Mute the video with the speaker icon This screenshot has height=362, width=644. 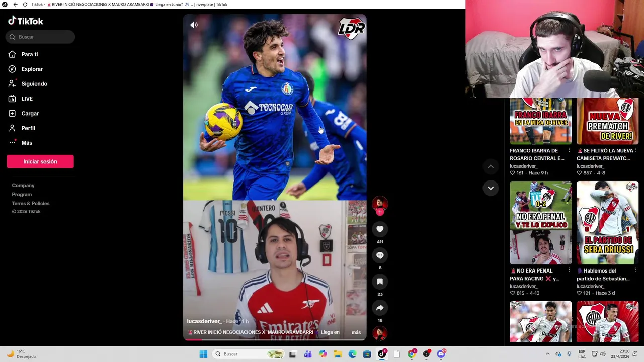tap(194, 25)
